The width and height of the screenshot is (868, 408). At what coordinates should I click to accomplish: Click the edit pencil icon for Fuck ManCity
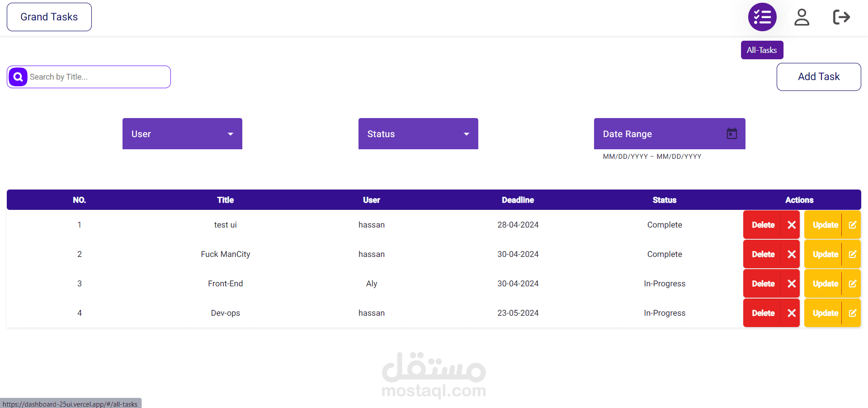pos(853,254)
